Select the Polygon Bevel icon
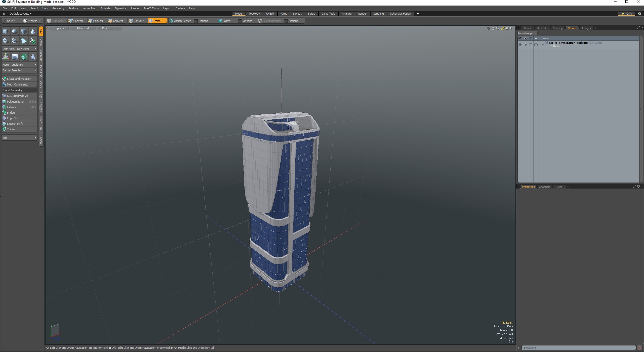The height and width of the screenshot is (352, 644). click(x=4, y=101)
